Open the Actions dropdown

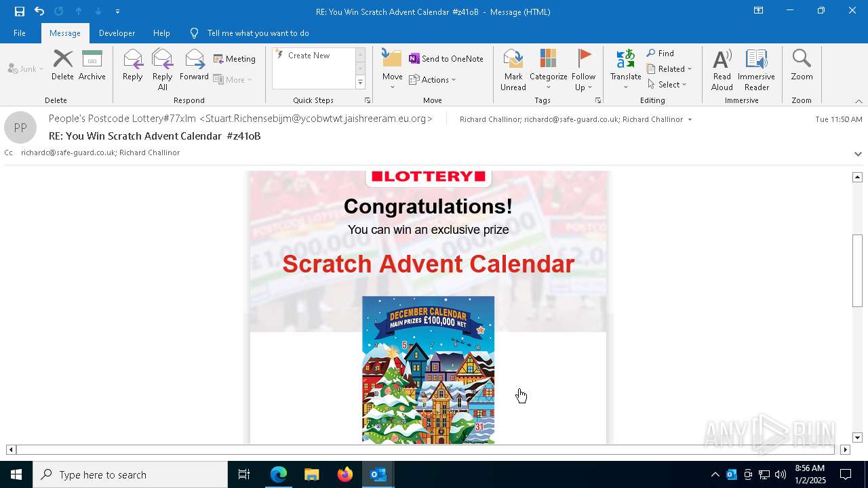click(x=433, y=79)
